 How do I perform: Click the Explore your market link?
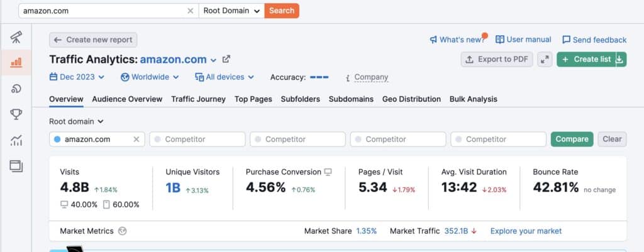(526, 231)
